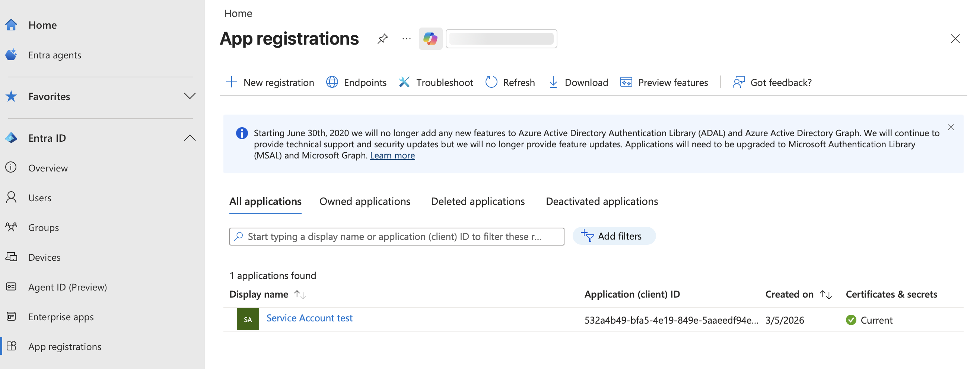Click the Download toolbar icon
Image resolution: width=980 pixels, height=369 pixels.
553,82
